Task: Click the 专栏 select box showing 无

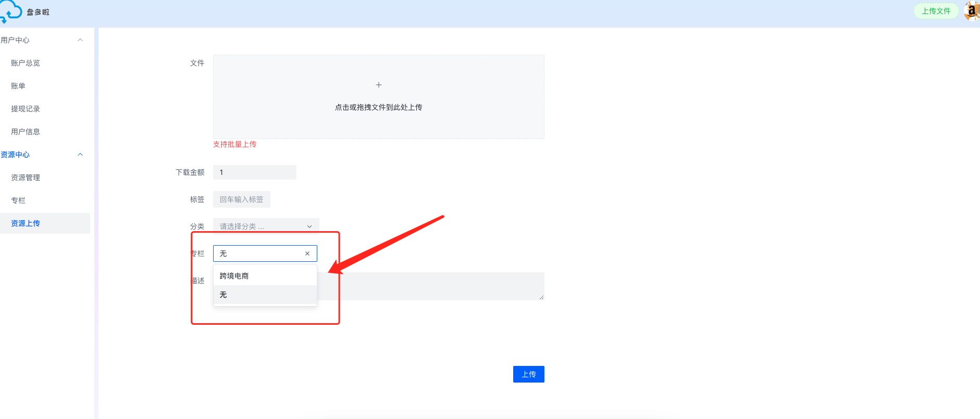Action: tap(265, 253)
